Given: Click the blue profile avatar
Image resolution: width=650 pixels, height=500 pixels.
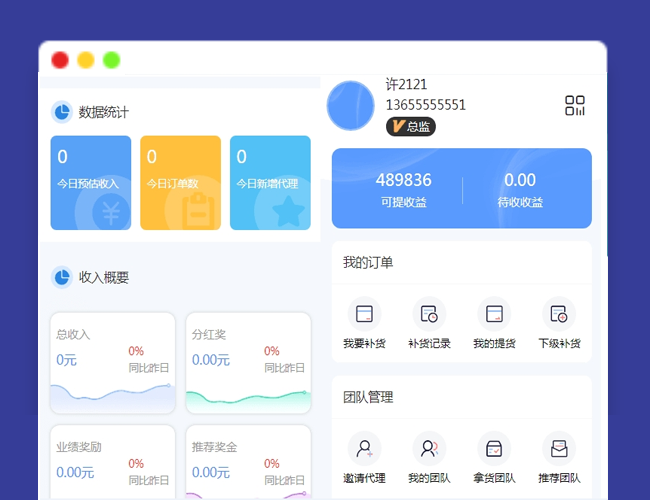Looking at the screenshot, I should [x=351, y=105].
